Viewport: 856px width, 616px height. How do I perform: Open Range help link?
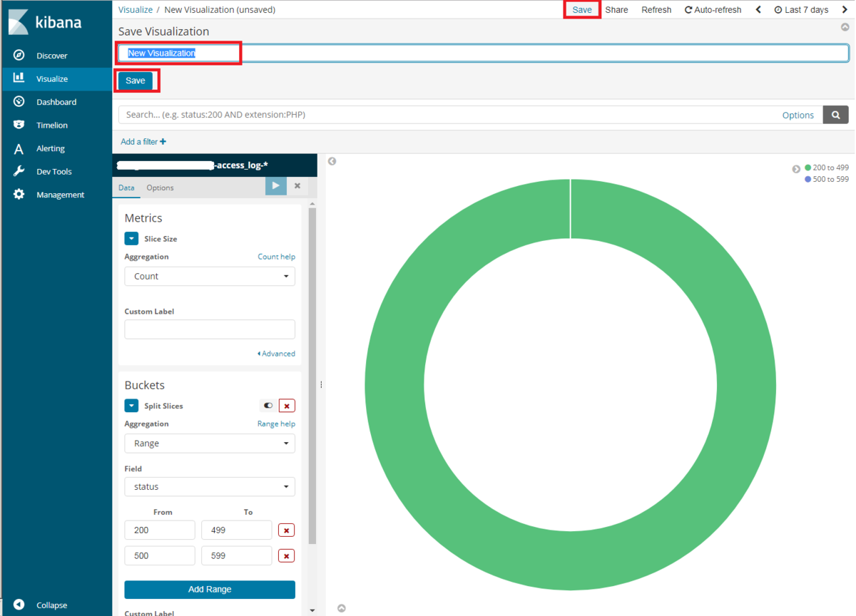pos(276,423)
